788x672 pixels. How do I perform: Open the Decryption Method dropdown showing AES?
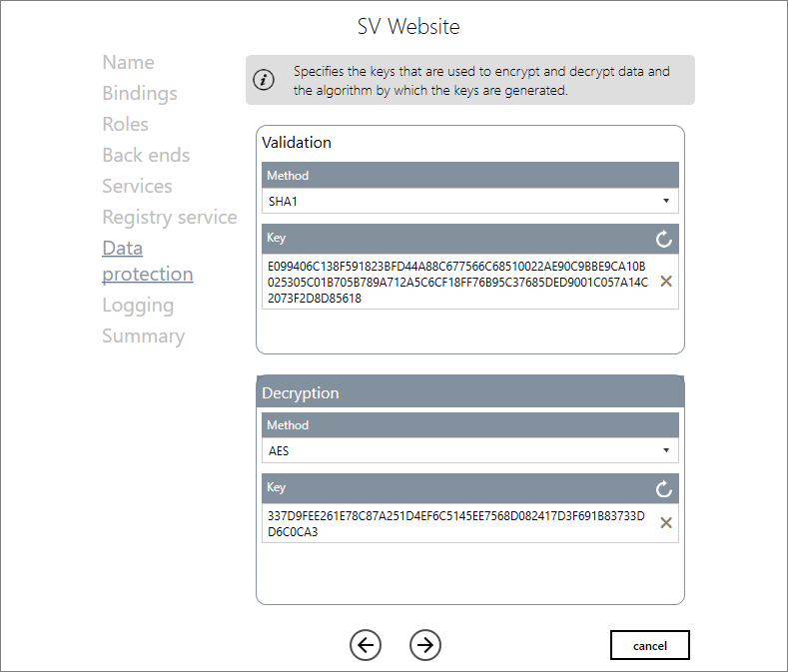[x=469, y=450]
